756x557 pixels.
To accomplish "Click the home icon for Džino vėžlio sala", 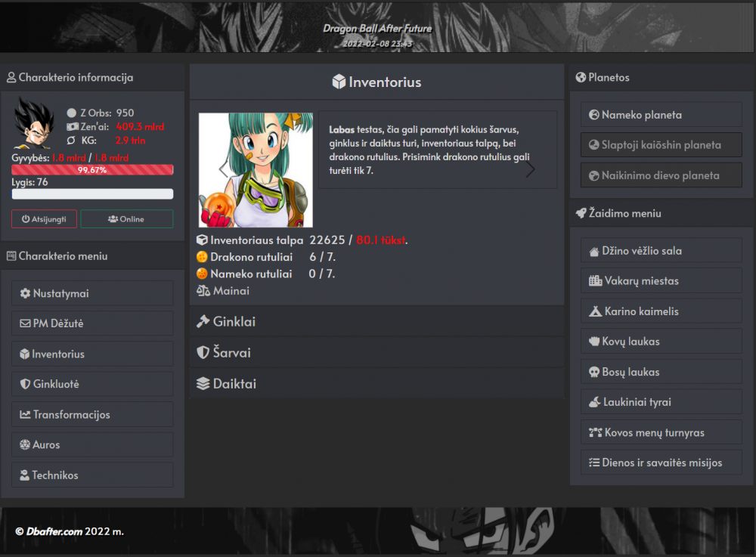I will point(594,252).
